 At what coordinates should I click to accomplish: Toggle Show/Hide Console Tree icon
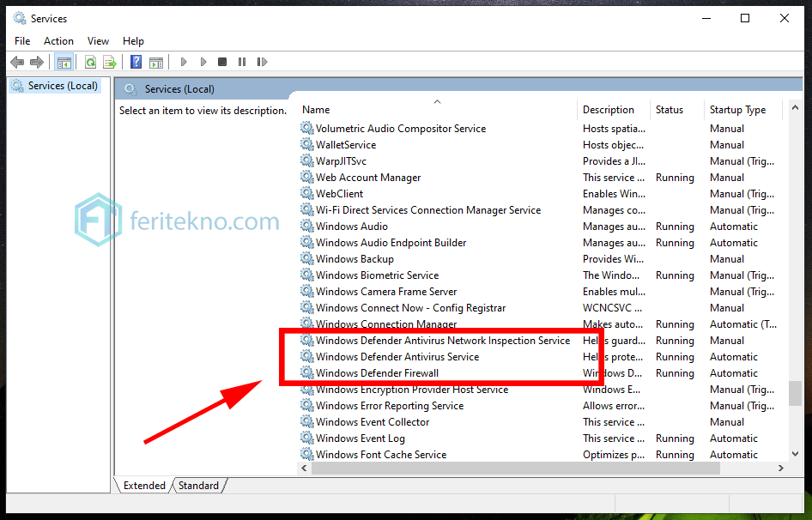[64, 62]
